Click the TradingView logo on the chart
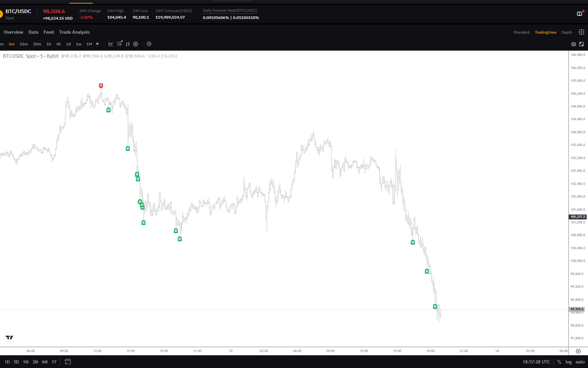Viewport: 588px width, 368px height. click(x=9, y=337)
